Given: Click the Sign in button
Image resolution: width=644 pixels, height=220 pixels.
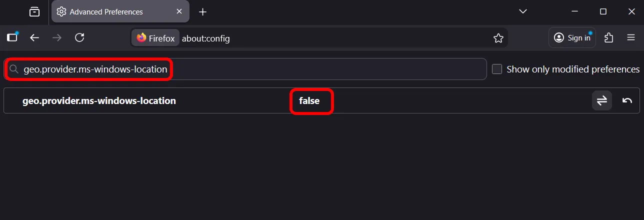Looking at the screenshot, I should tap(572, 37).
